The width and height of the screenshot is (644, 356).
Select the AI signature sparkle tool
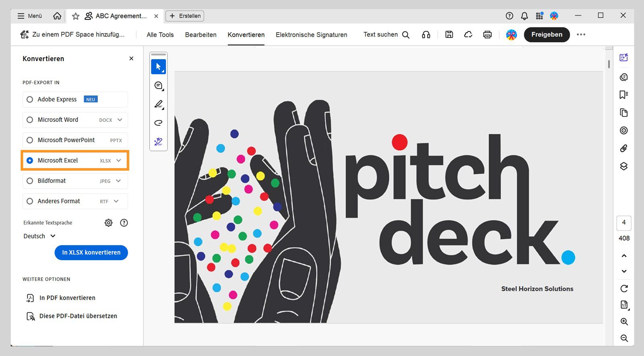pyautogui.click(x=159, y=141)
